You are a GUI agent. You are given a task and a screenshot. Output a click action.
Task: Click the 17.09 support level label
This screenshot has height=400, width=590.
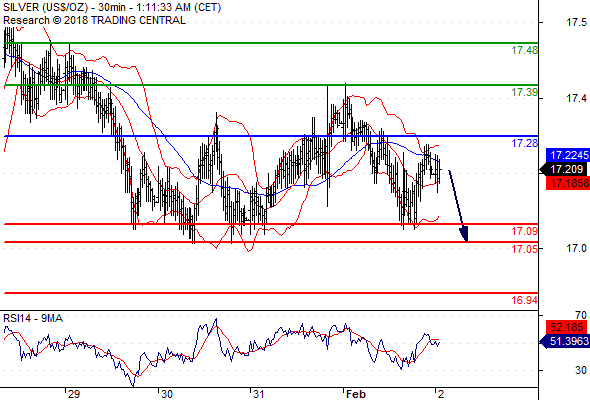point(525,231)
